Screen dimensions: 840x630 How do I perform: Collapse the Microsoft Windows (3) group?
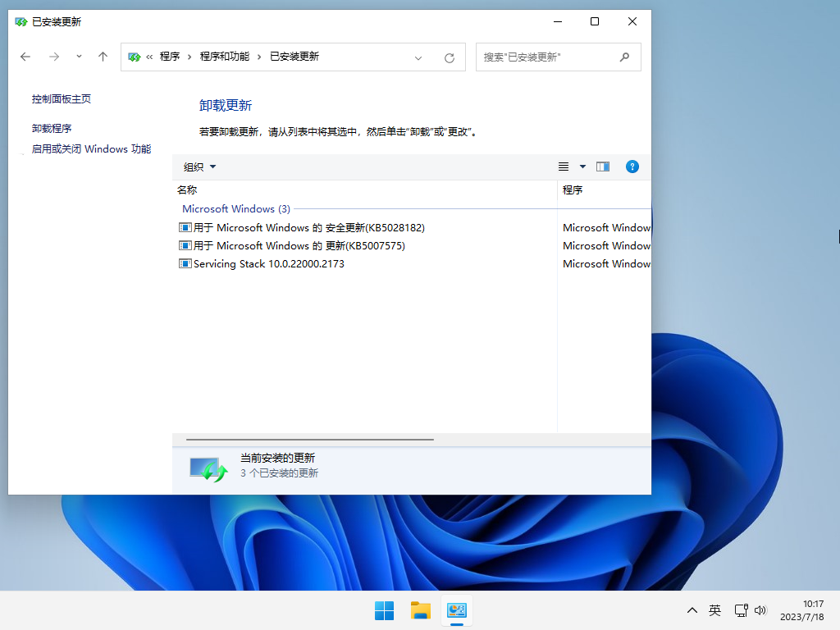[235, 208]
